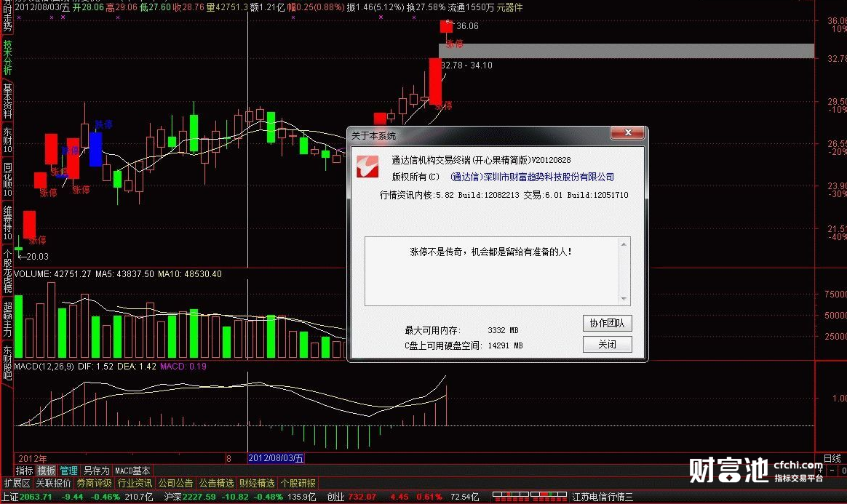Click the 管理 tab
847x504 pixels.
coord(68,471)
